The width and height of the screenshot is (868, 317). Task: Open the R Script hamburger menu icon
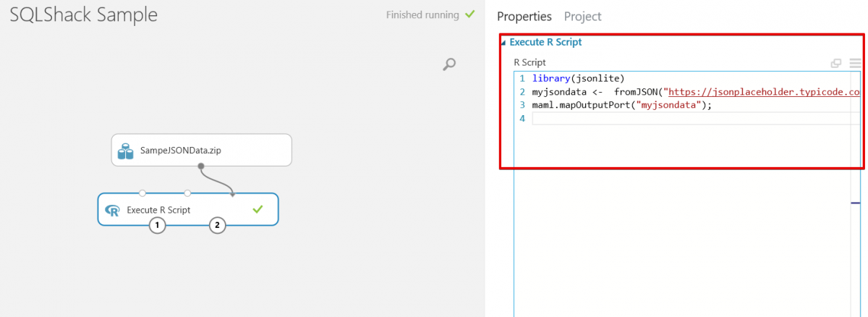855,63
